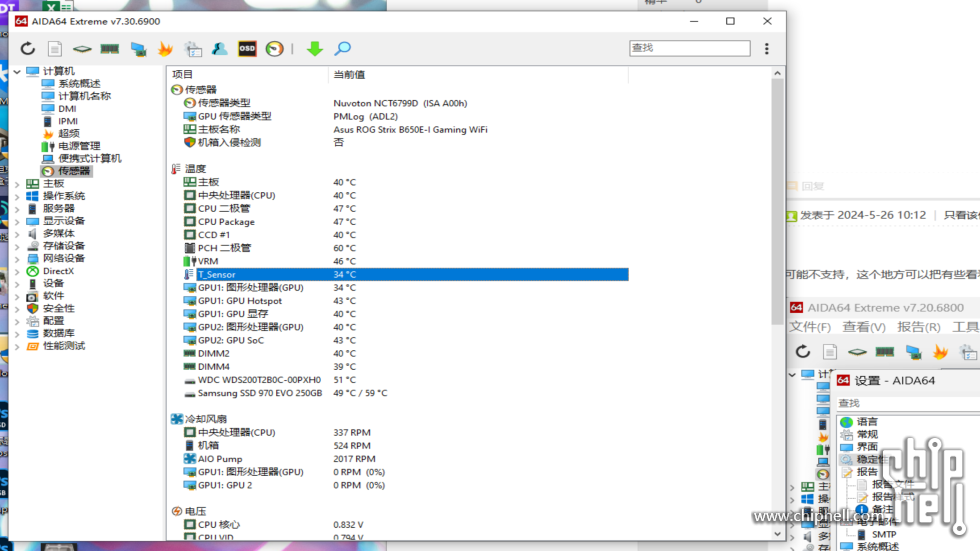Select SMTP in the 设置 - AIDA64 window
The image size is (980, 551).
coord(884,534)
